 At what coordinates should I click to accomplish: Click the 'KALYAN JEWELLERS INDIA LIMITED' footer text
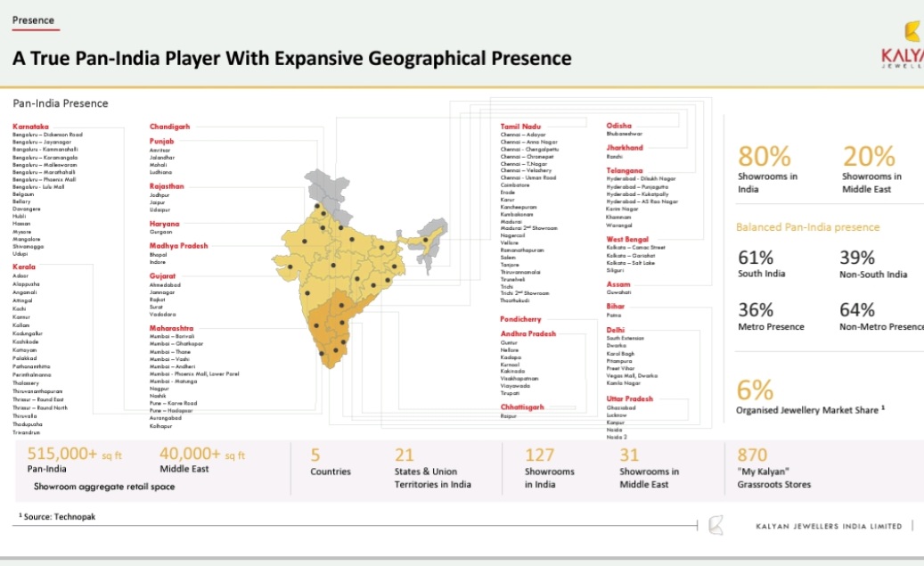829,526
